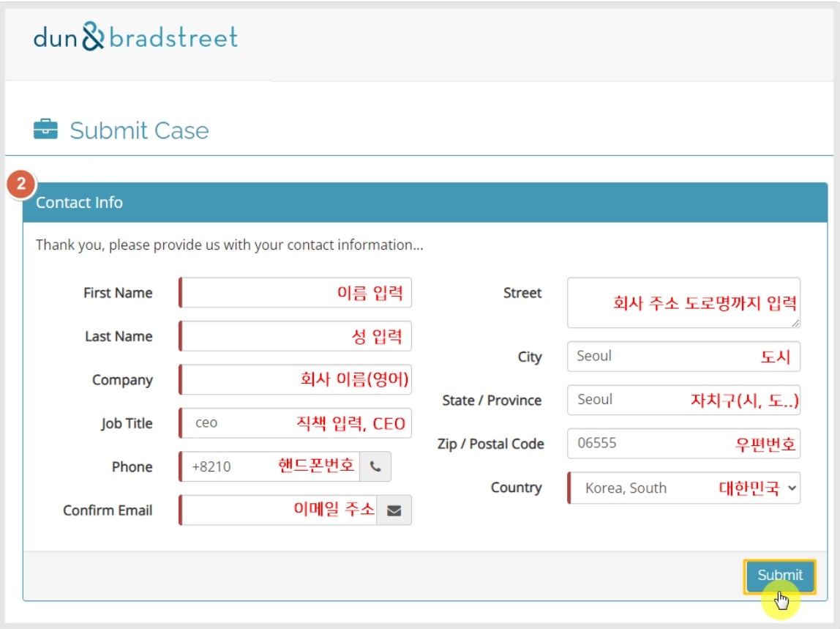Focus the First Name input field
Screen dimensions: 840x629
click(295, 293)
